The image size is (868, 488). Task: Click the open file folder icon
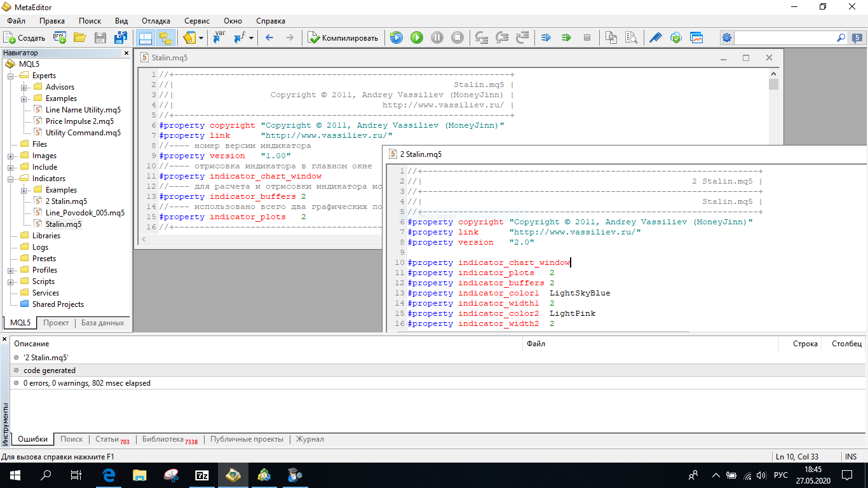[80, 37]
